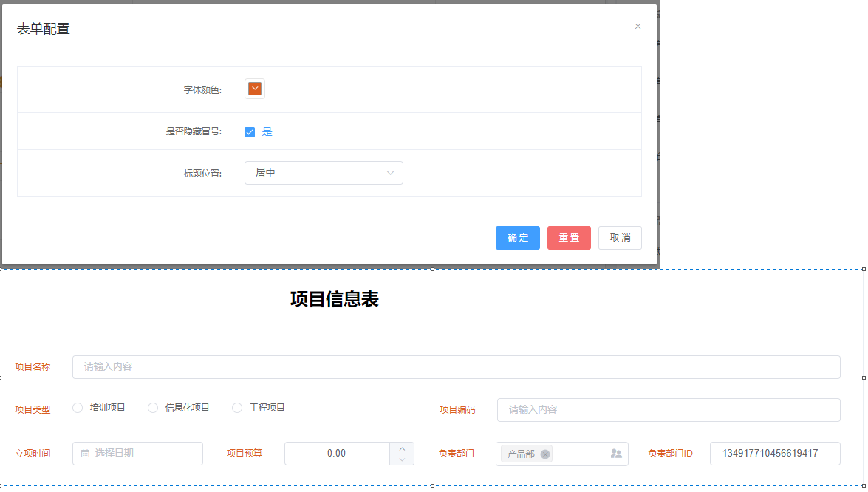The image size is (868, 492).
Task: Click into the 项目编码 input field
Action: click(x=668, y=410)
